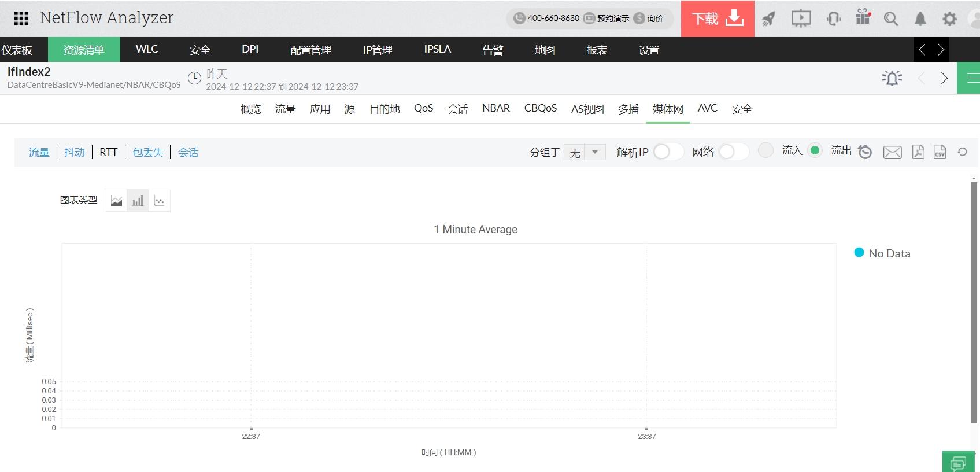980x472 pixels.
Task: Open the 分组于 dropdown
Action: click(x=585, y=152)
